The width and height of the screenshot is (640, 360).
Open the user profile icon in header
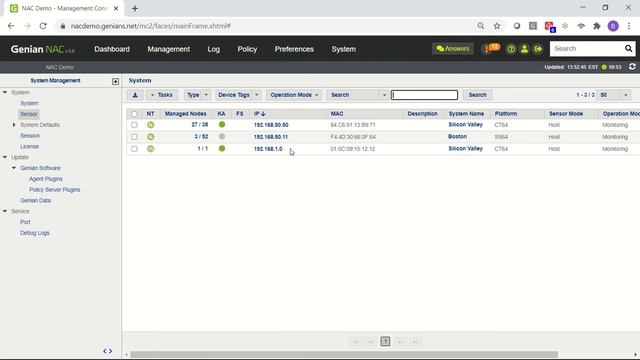(524, 49)
